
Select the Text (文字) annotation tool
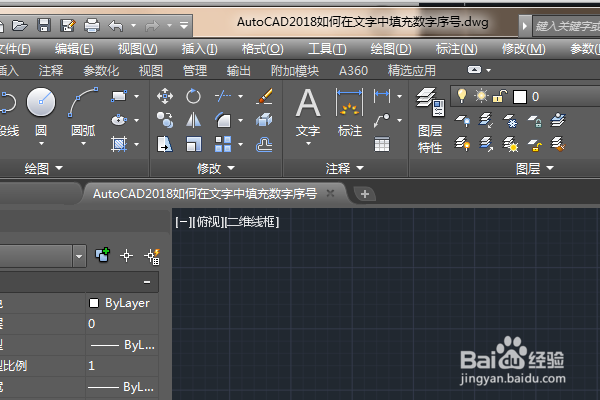click(x=308, y=112)
